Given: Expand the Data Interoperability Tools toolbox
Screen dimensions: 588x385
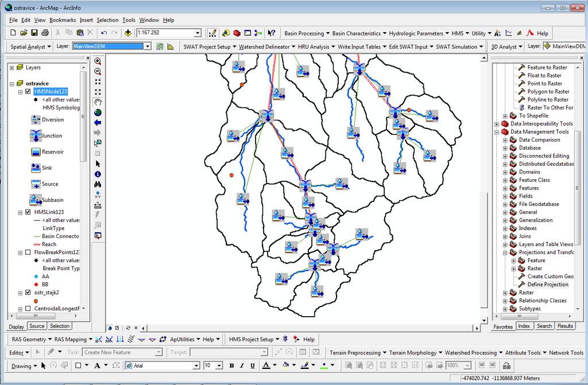Looking at the screenshot, I should tap(497, 124).
